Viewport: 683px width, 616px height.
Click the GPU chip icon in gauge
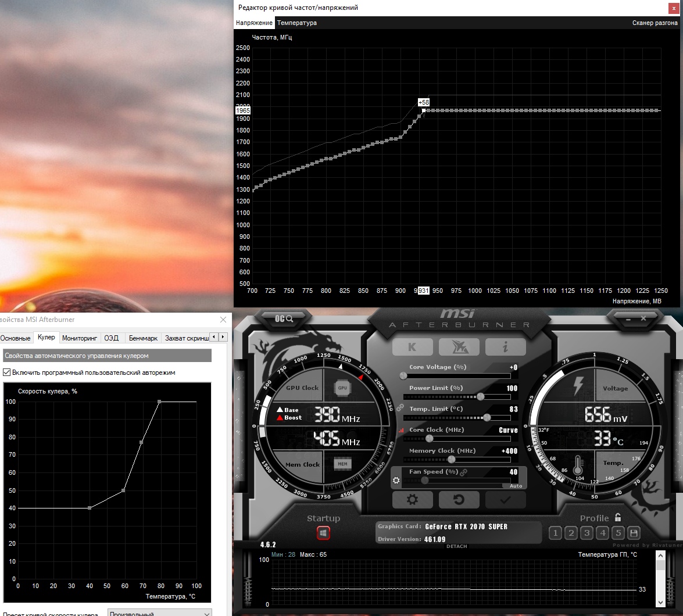click(342, 388)
